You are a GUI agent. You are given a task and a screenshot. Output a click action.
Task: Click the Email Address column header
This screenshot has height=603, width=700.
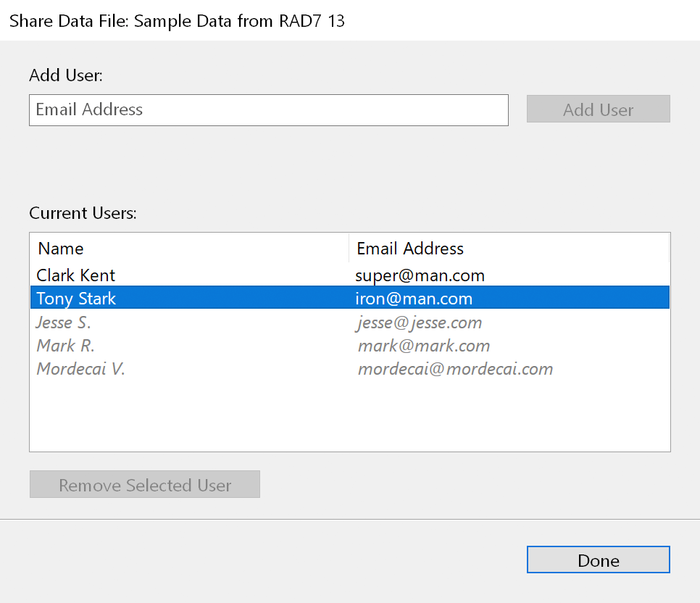[x=410, y=249]
